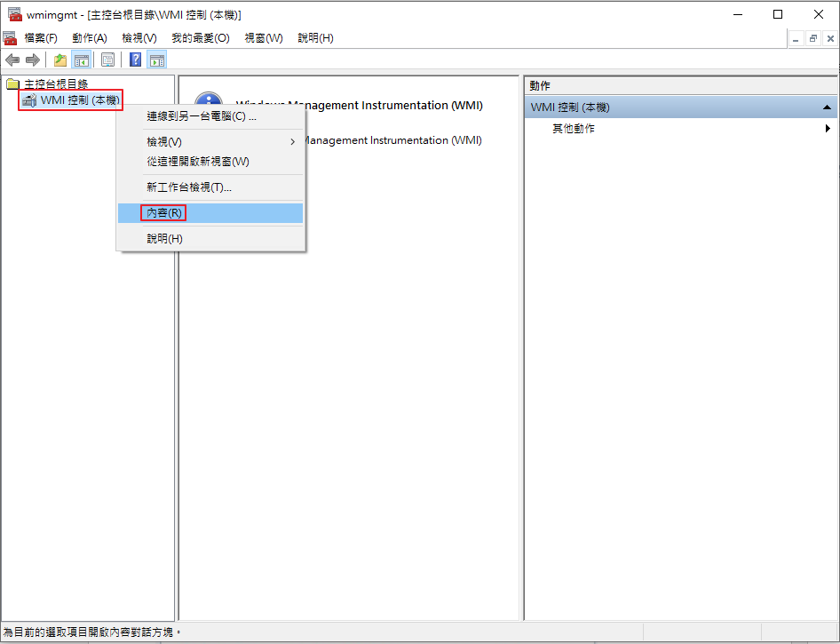Click the wmimgmt toolbox icon in the menu bar
Screen dimensions: 840x644
pos(10,38)
